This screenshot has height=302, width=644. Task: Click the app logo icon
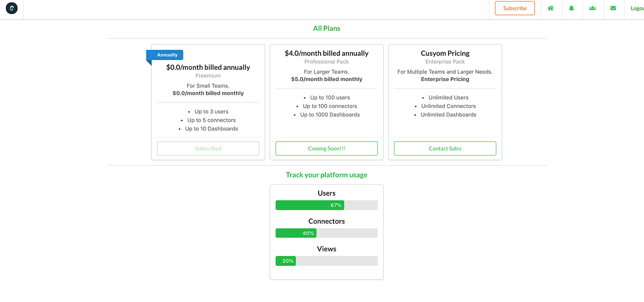12,8
